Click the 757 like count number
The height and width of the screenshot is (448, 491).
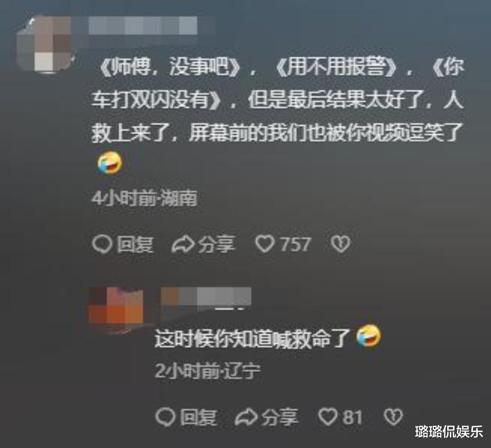coord(295,245)
